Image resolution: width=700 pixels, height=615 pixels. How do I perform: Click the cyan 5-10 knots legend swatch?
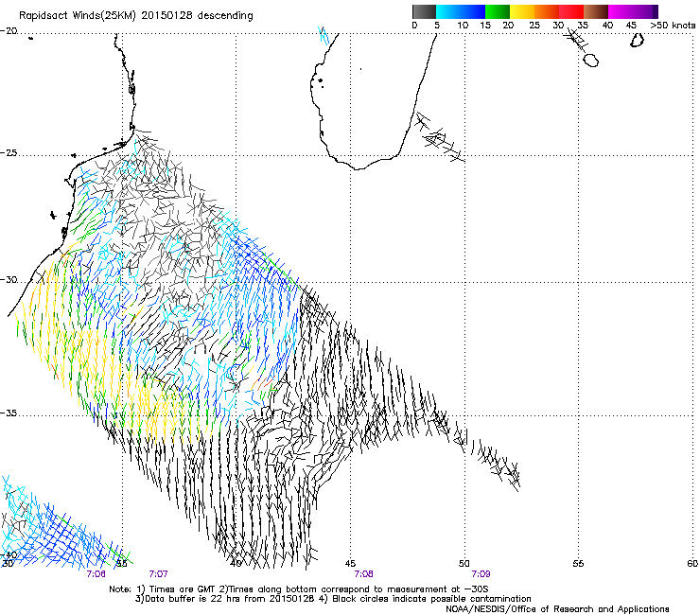448,11
